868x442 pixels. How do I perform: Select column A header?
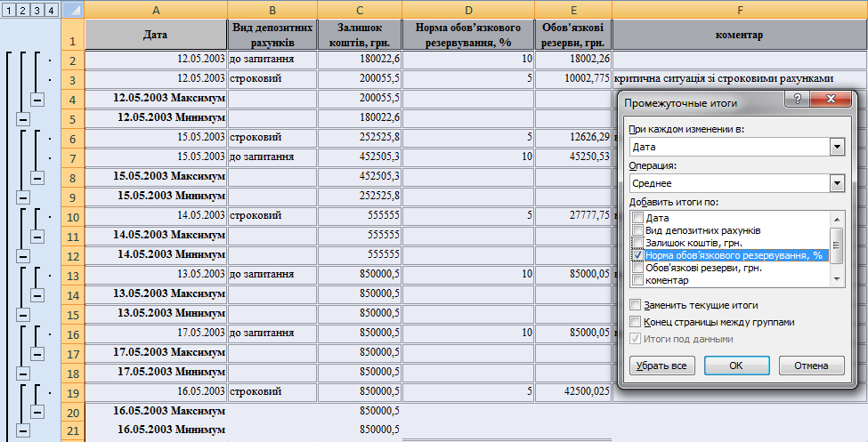pyautogui.click(x=156, y=10)
